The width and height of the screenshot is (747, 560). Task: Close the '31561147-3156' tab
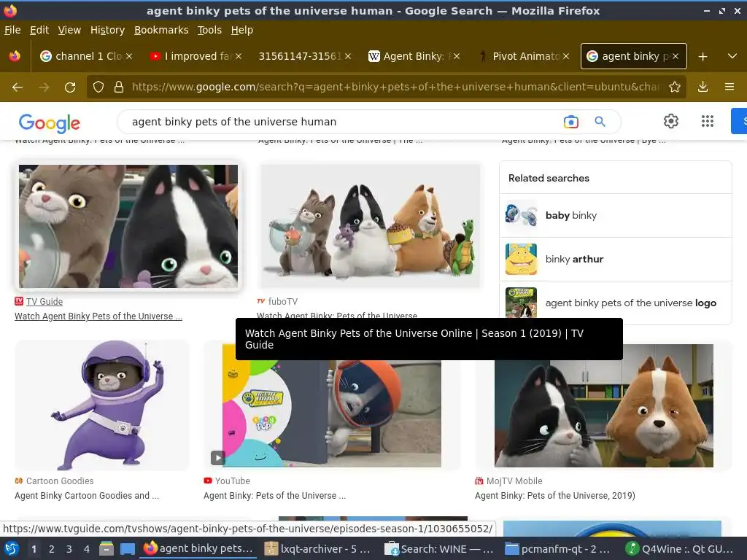(x=348, y=56)
